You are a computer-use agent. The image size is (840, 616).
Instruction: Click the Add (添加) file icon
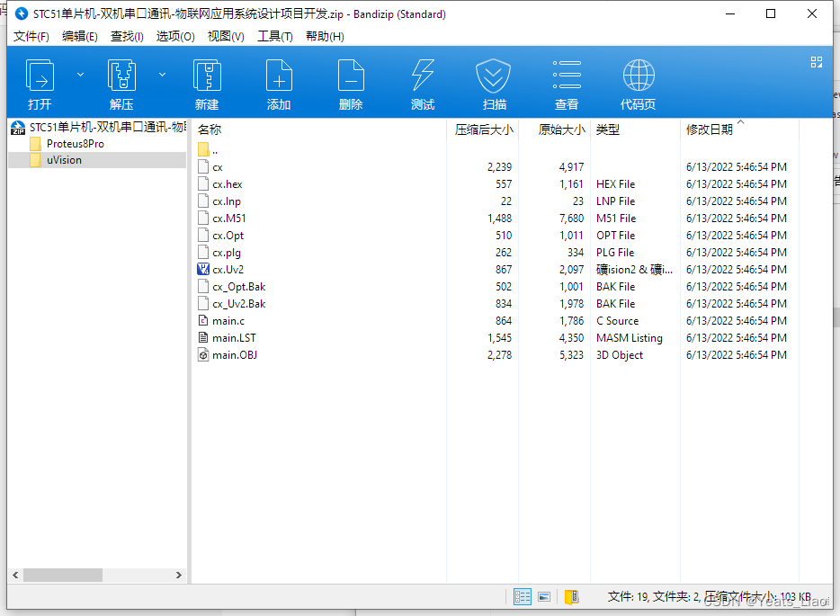[279, 75]
